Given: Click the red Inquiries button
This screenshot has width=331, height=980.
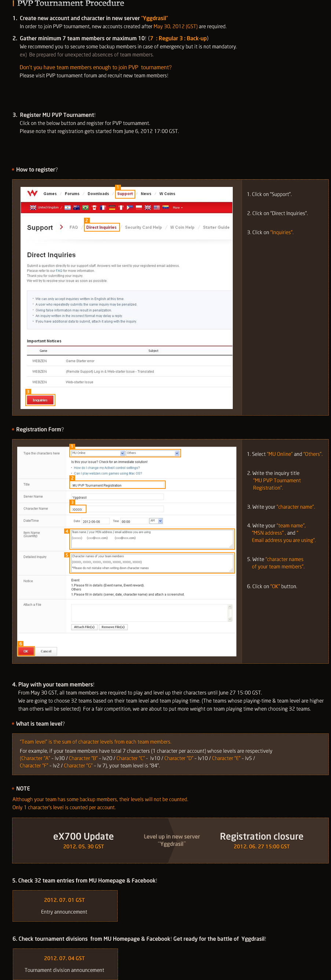Looking at the screenshot, I should [x=40, y=400].
